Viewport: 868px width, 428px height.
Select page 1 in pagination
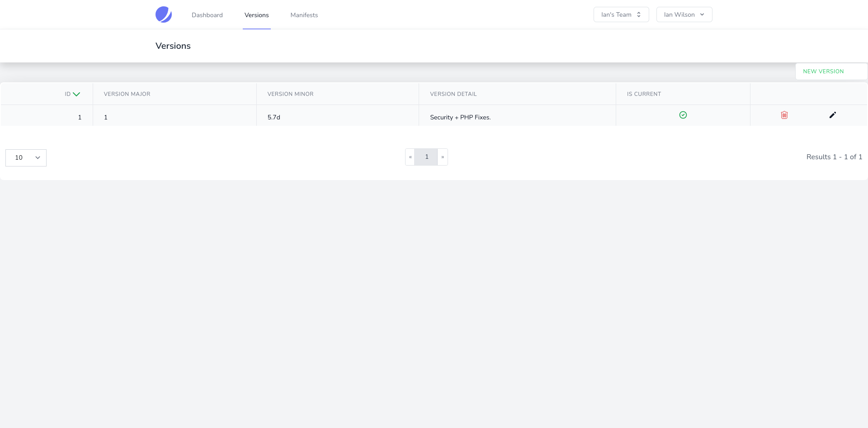point(426,157)
